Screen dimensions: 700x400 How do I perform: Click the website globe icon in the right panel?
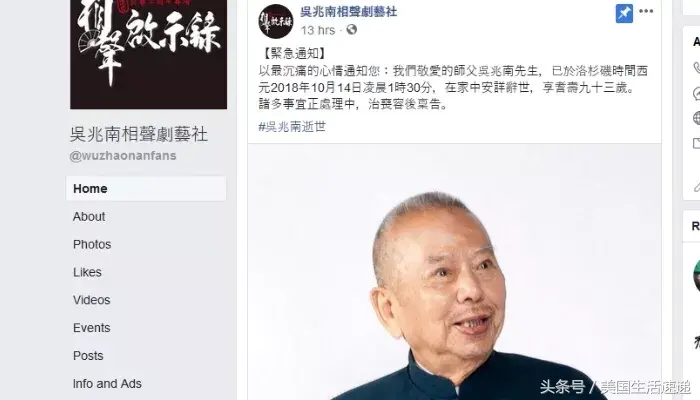697,118
